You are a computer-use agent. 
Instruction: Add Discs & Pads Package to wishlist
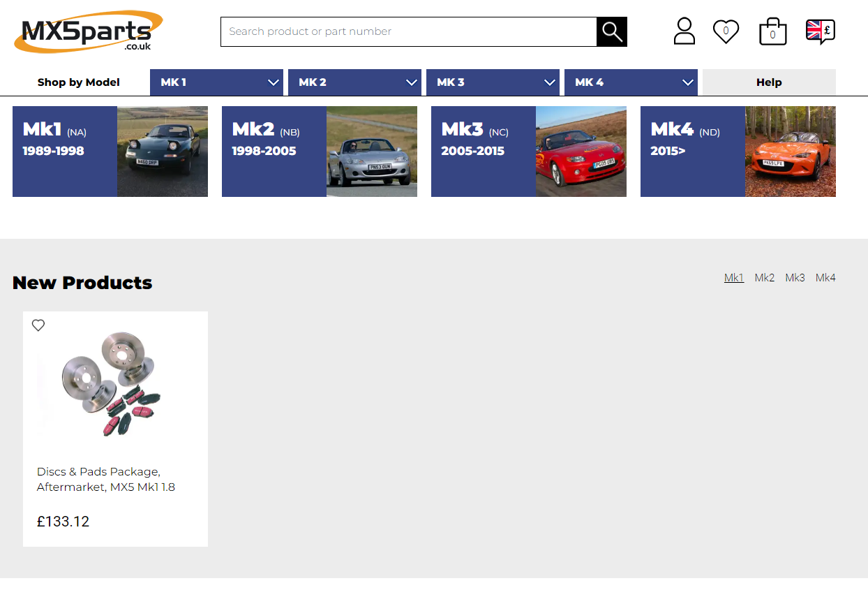point(38,325)
